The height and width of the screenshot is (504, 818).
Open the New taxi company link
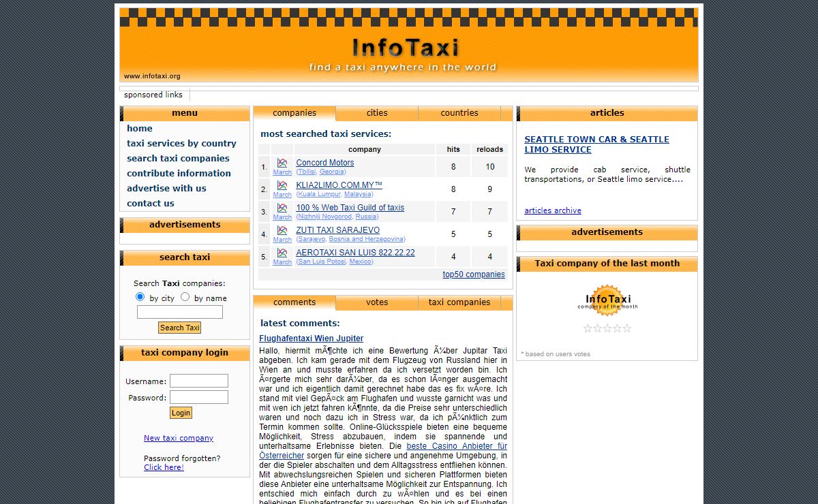pos(179,438)
